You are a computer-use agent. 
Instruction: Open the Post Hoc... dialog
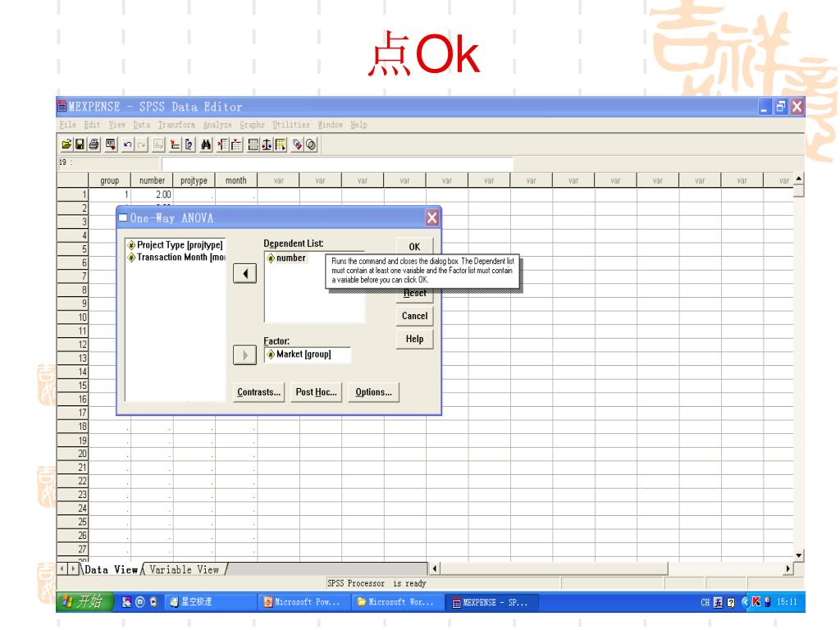[316, 392]
